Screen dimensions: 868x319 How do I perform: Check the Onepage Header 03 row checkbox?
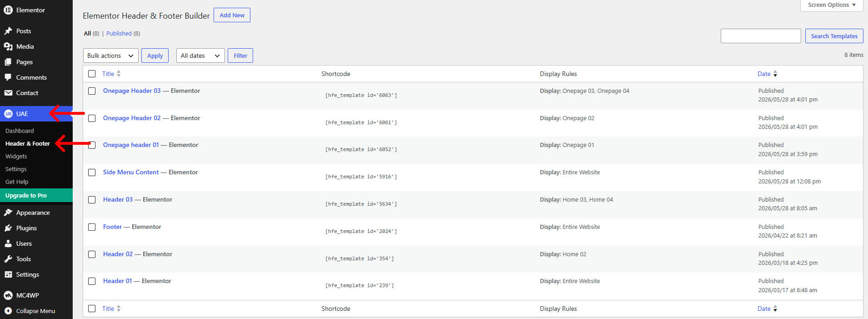pyautogui.click(x=92, y=91)
